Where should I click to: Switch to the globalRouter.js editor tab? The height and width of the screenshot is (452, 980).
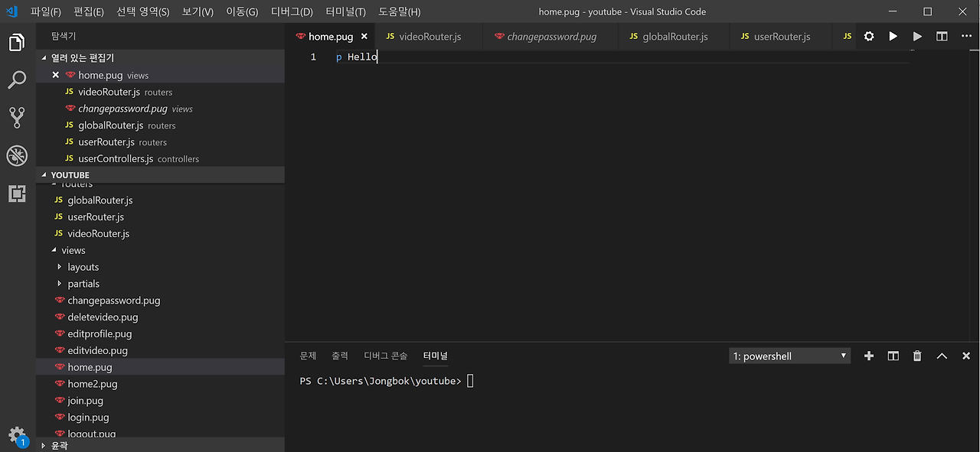coord(675,36)
